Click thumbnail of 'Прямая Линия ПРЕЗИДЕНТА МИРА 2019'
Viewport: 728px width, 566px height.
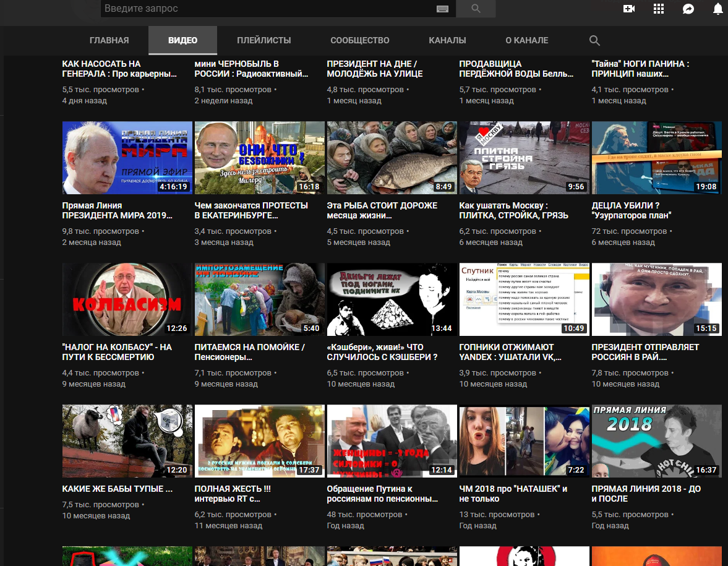[127, 158]
